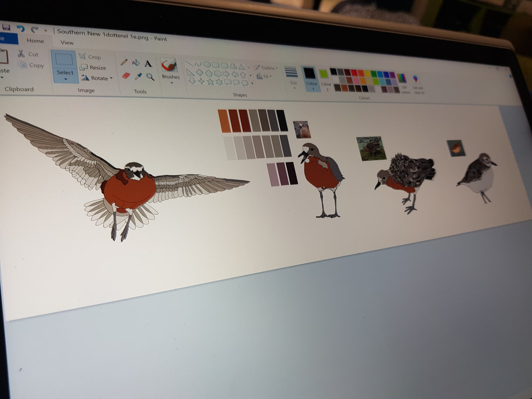Switch to the View ribbon tab
The width and height of the screenshot is (532, 399).
click(x=67, y=42)
